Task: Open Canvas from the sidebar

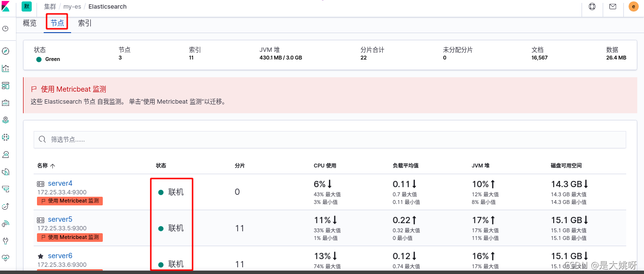Action: coord(5,103)
